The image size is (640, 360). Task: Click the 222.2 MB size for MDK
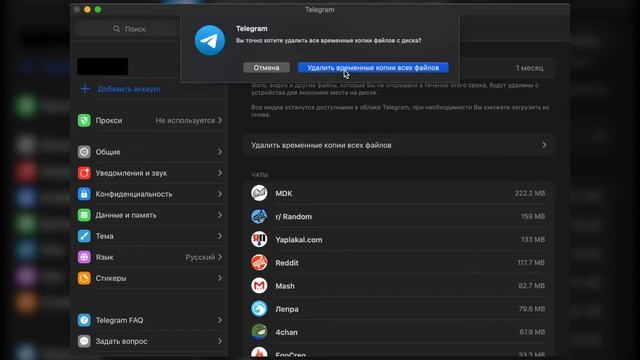(530, 193)
